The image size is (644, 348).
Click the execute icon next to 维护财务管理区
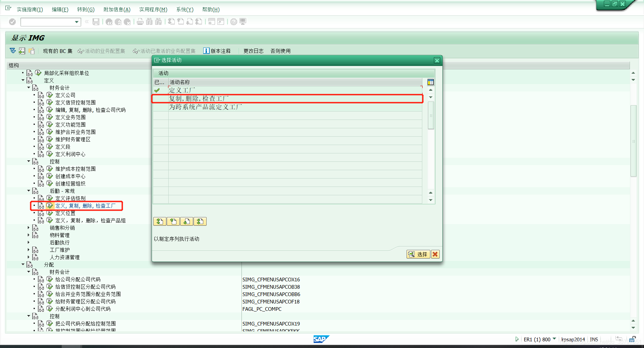click(x=50, y=139)
